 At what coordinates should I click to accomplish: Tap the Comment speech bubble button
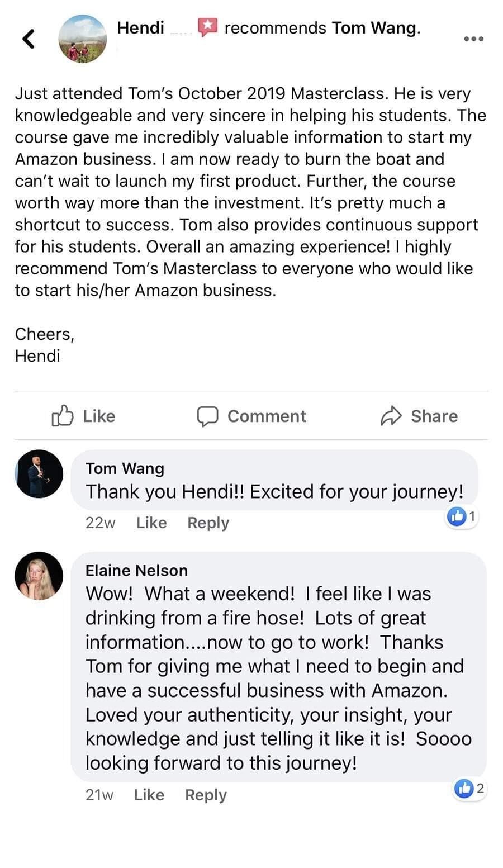(x=251, y=416)
